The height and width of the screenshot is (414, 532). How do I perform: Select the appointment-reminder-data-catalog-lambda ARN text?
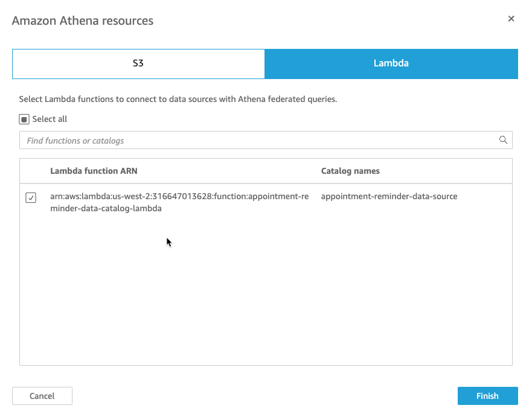[x=179, y=202]
